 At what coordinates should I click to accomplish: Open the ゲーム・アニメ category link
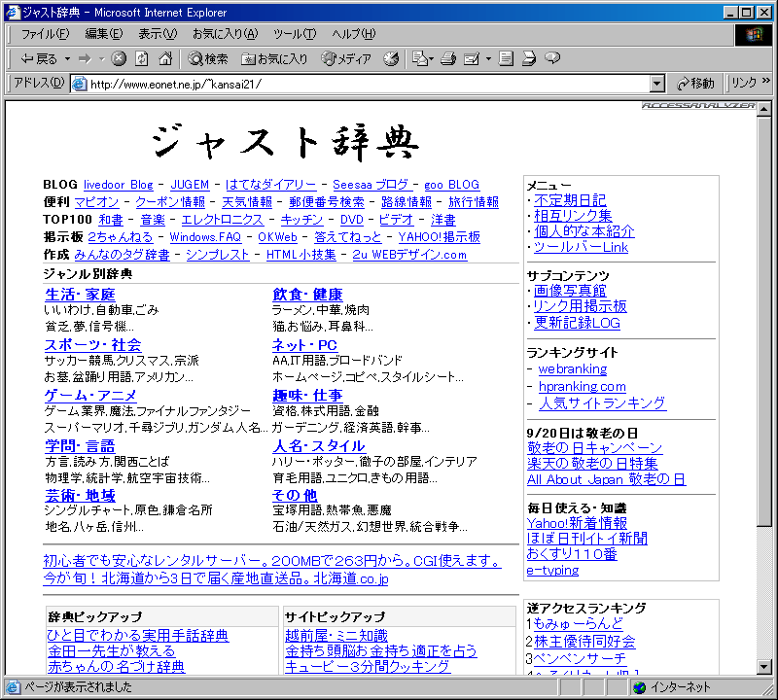(89, 396)
